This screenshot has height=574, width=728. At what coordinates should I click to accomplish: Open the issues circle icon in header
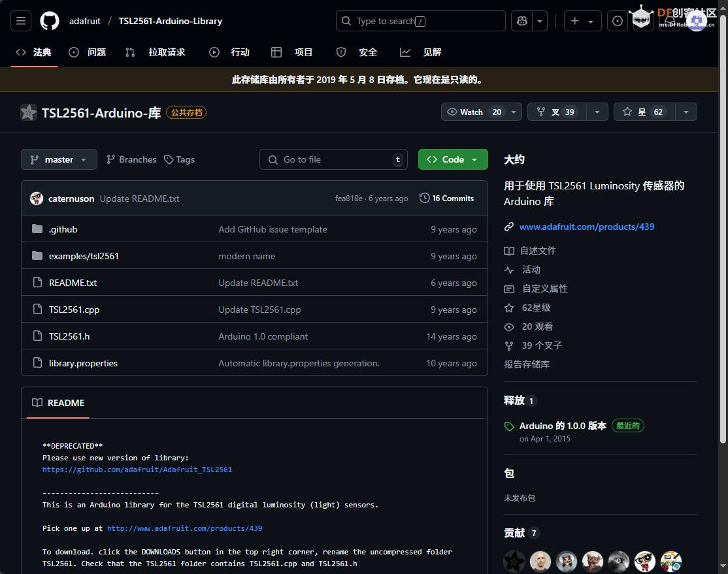pos(617,21)
